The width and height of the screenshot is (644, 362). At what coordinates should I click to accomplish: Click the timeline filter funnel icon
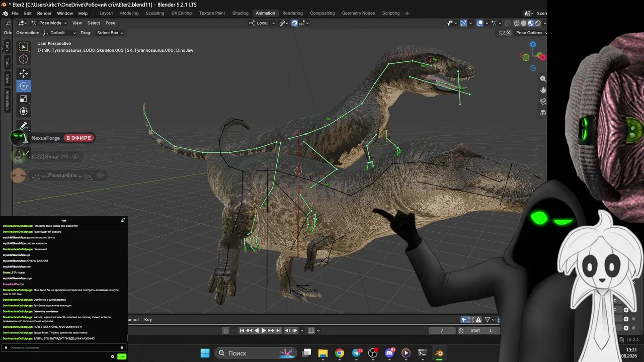coord(488,320)
